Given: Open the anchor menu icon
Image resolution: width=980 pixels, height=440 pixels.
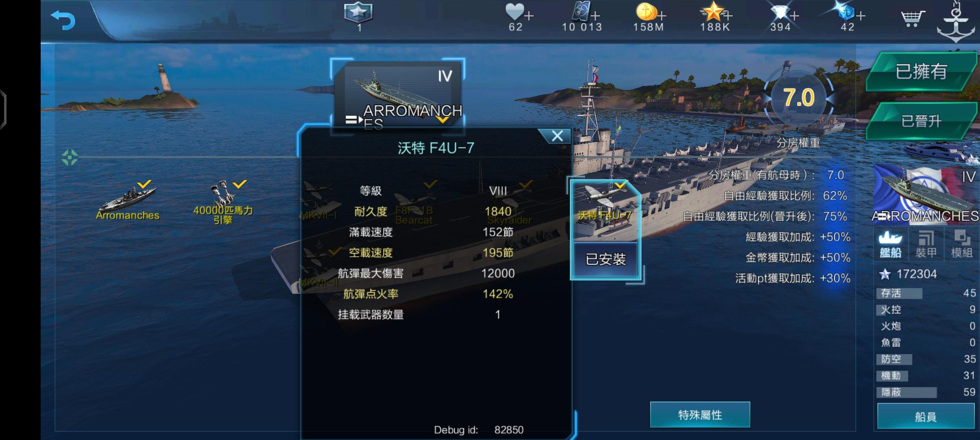Looking at the screenshot, I should pyautogui.click(x=956, y=21).
